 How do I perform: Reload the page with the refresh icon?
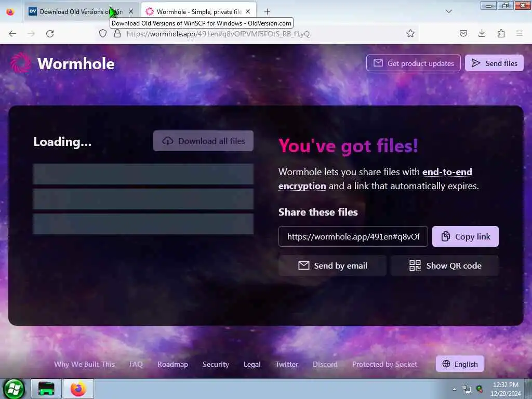tap(50, 34)
